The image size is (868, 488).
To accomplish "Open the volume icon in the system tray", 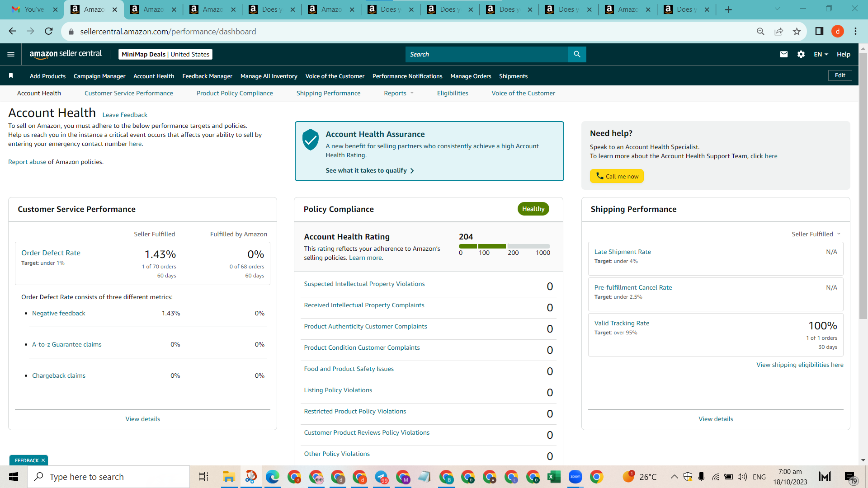I will (742, 477).
